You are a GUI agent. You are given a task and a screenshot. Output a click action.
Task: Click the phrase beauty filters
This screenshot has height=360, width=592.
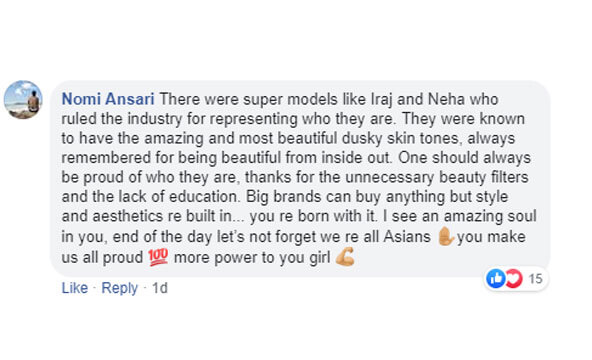click(483, 177)
